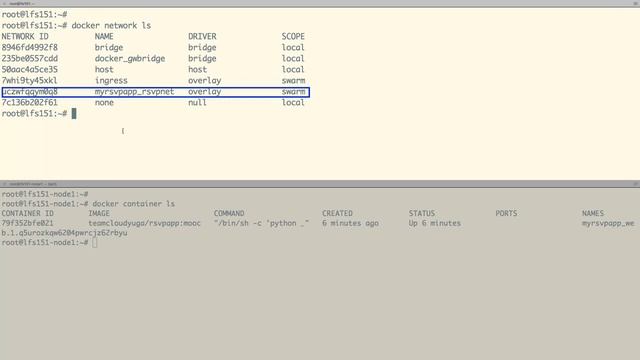
Task: Click the lower terminal window title bar
Action: (320, 184)
